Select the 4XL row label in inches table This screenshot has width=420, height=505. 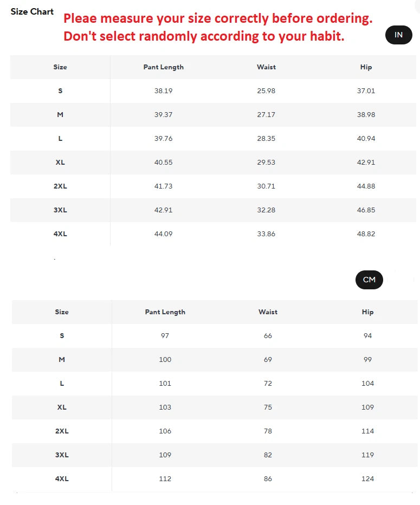pyautogui.click(x=60, y=234)
